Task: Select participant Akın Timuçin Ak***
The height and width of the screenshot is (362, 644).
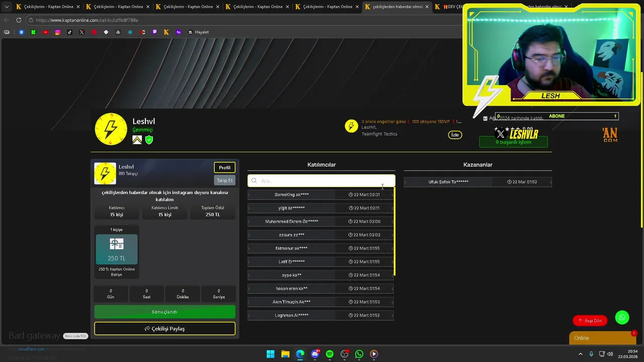Action: click(x=320, y=302)
